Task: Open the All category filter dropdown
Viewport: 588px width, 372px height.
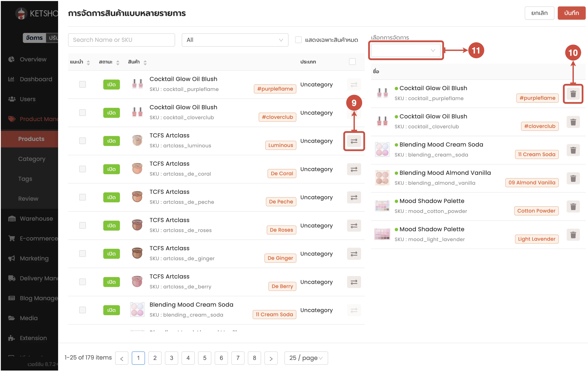Action: click(235, 40)
